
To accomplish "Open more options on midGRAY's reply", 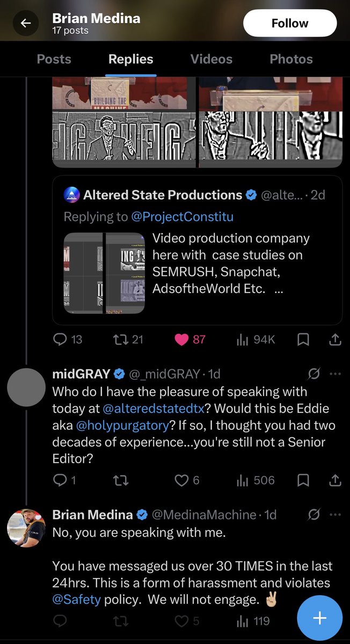I will (335, 374).
